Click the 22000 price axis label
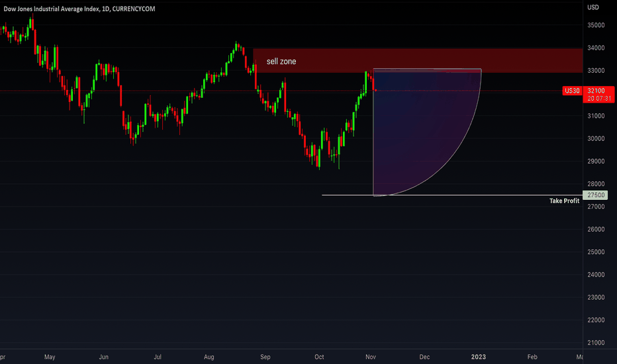 tap(596, 320)
